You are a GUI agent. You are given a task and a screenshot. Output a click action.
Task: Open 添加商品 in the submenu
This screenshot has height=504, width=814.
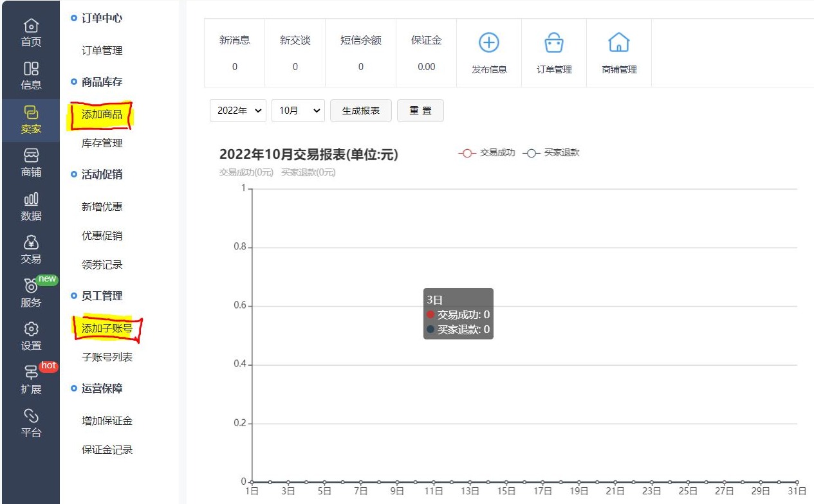point(102,114)
